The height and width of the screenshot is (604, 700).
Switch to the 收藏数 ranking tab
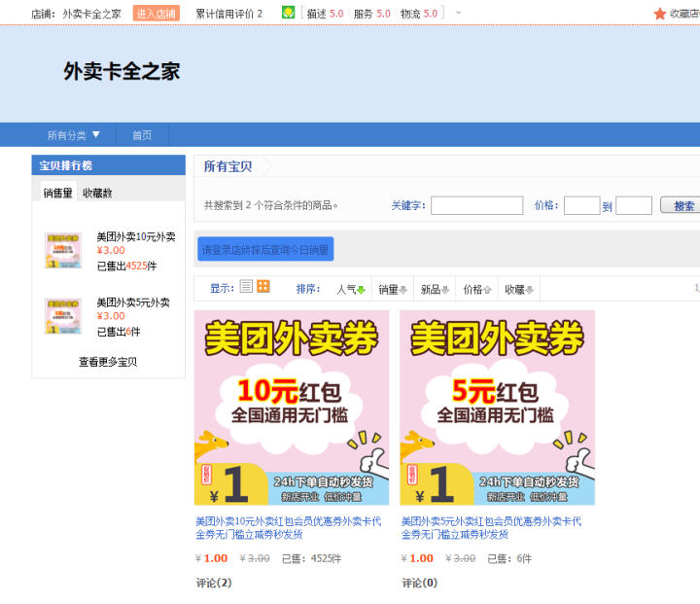[97, 193]
